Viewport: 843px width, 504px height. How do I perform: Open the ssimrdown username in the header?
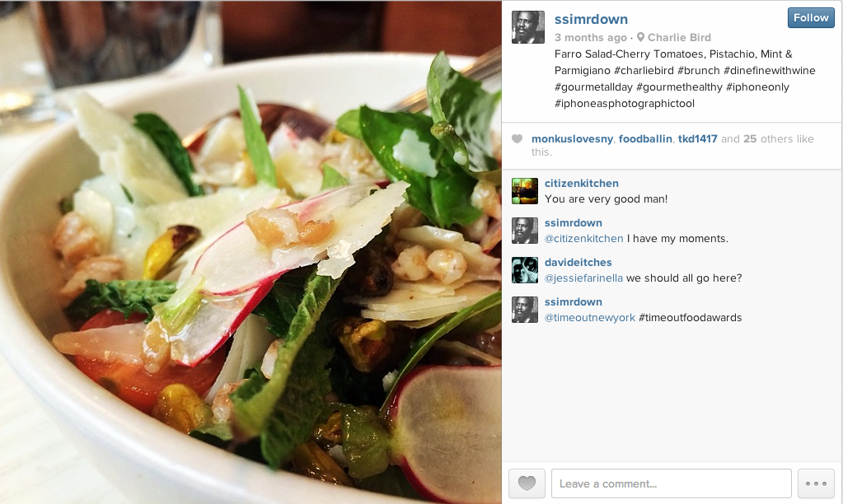tap(591, 19)
